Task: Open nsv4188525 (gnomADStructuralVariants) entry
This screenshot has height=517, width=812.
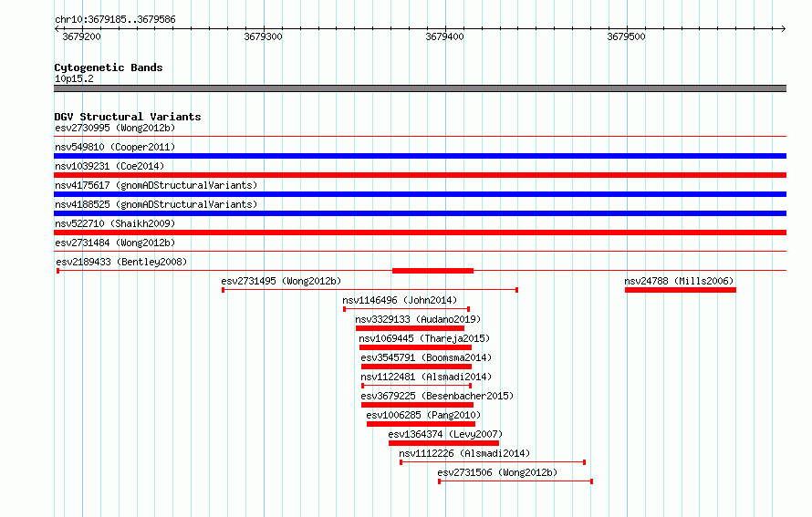Action: pyautogui.click(x=156, y=204)
